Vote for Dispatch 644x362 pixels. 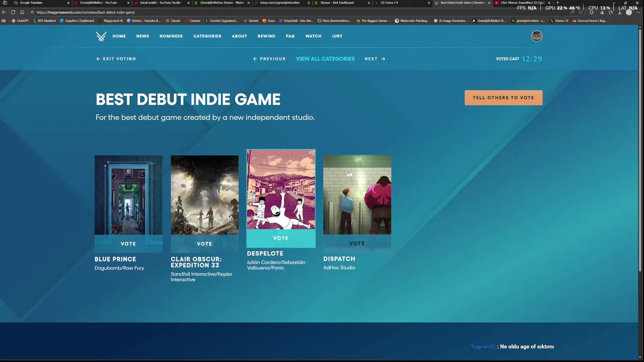tap(357, 243)
